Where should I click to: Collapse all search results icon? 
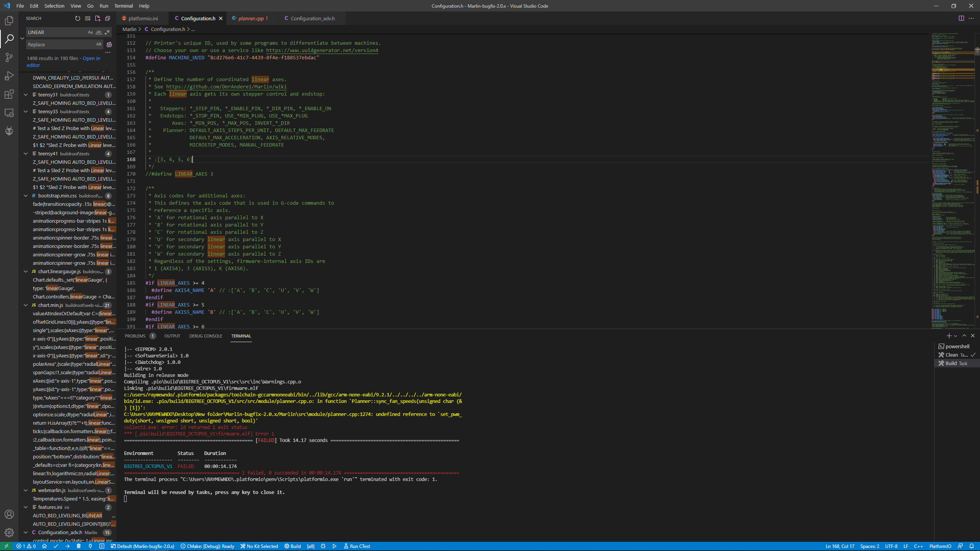(x=108, y=18)
